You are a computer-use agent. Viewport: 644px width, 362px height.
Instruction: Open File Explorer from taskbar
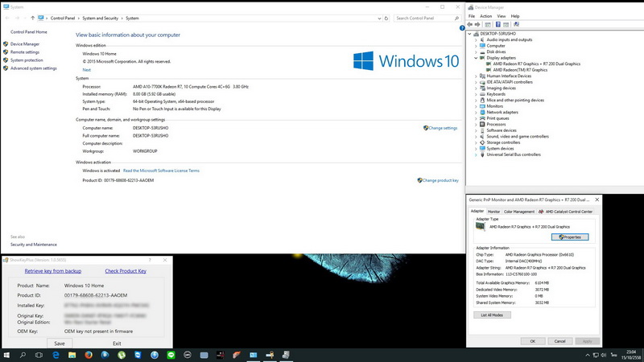[72, 355]
